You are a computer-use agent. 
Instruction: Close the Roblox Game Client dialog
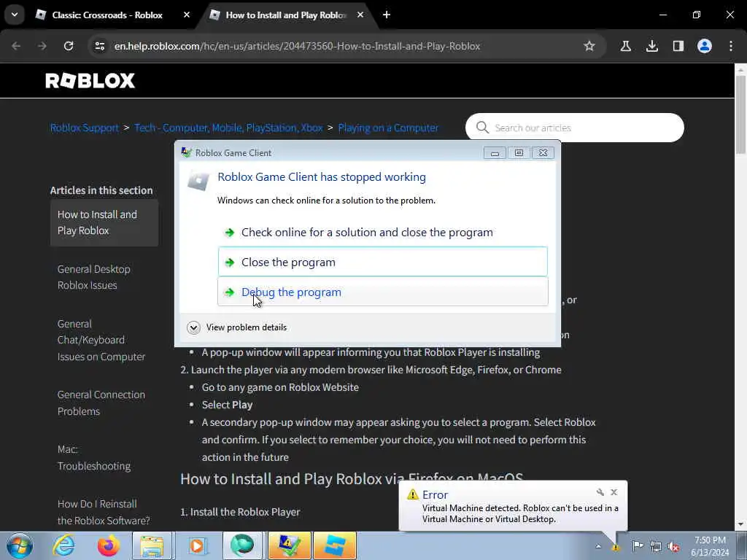[543, 153]
